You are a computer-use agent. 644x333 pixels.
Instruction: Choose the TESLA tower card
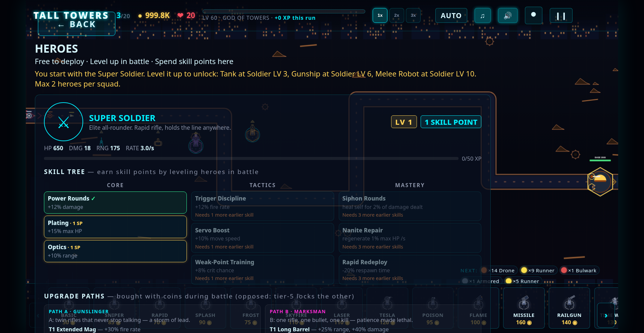pos(387,308)
